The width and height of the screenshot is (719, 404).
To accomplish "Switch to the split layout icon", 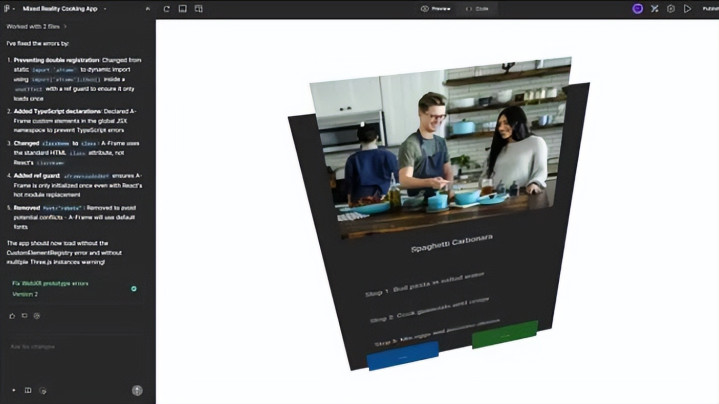I will pos(199,9).
